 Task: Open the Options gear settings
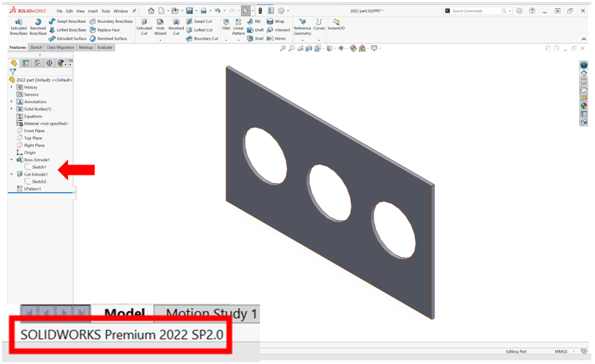[x=281, y=11]
